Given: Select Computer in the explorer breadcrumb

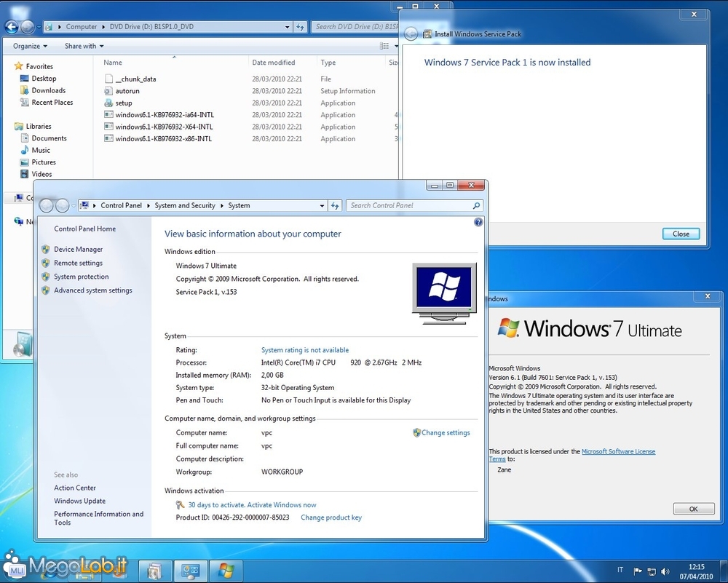Looking at the screenshot, I should [82, 27].
